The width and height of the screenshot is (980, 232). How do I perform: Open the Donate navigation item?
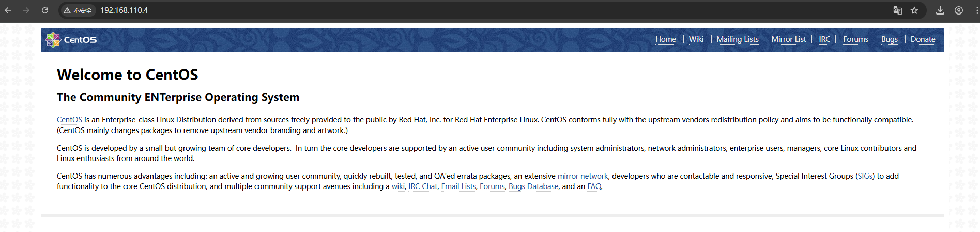point(923,39)
